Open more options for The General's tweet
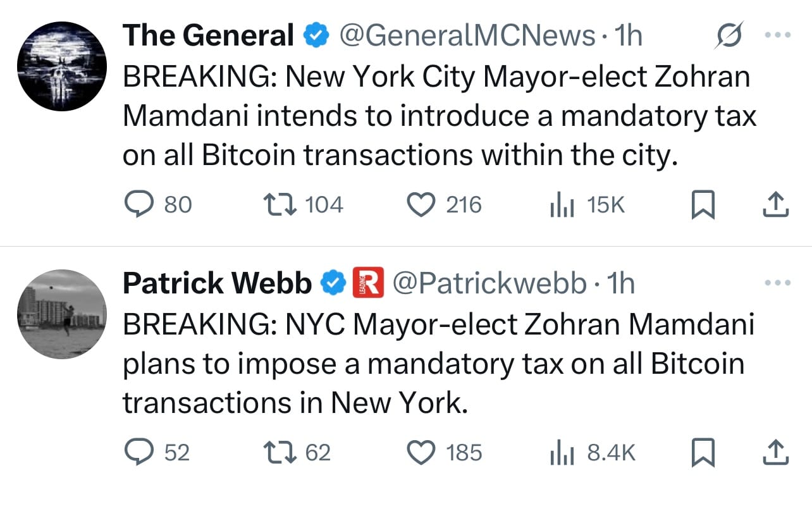 777,35
